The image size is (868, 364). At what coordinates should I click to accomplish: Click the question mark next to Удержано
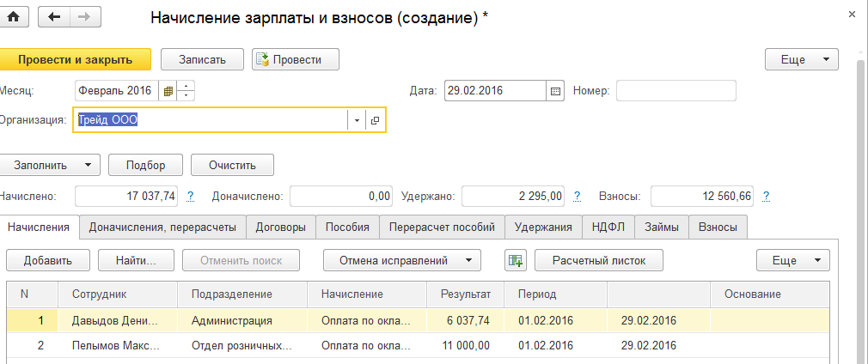click(x=578, y=197)
